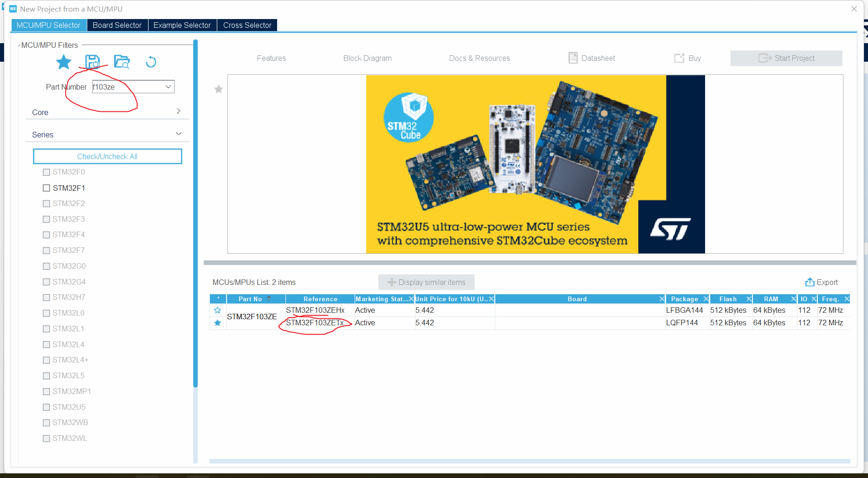Image resolution: width=868 pixels, height=478 pixels.
Task: Check the STM32F2 series checkbox
Action: [x=46, y=204]
